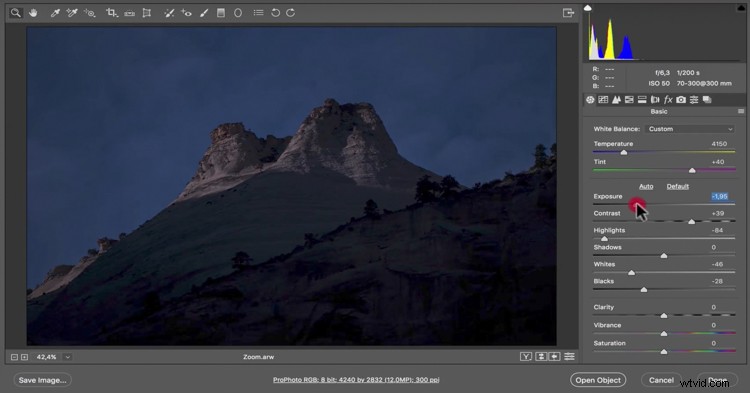Select the Hand tool
Image resolution: width=750 pixels, height=393 pixels.
click(33, 13)
